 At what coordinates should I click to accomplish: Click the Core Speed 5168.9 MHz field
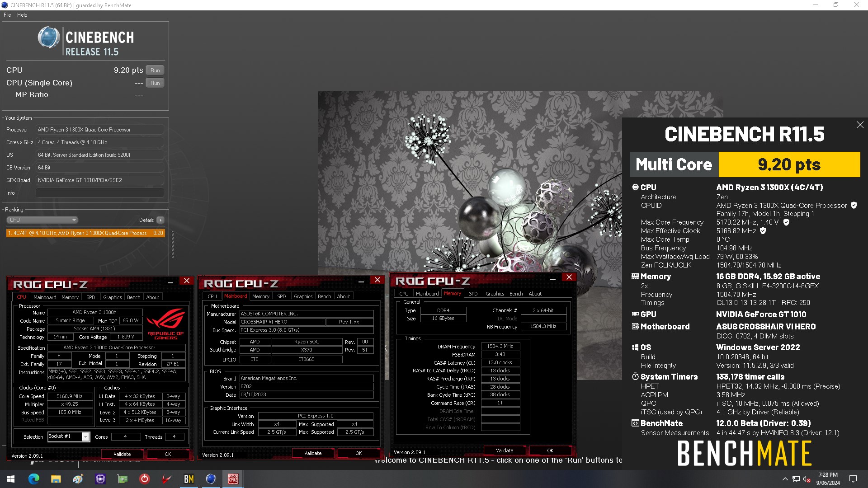click(x=70, y=396)
